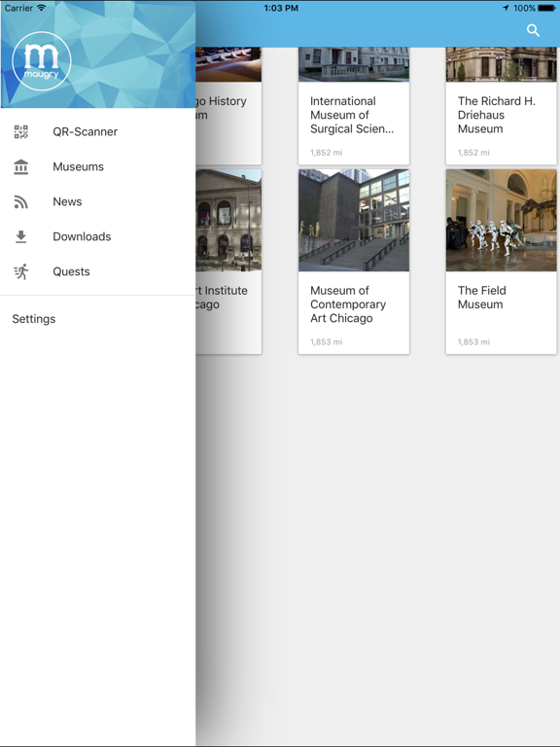The width and height of the screenshot is (560, 747).
Task: Tap the Wi-Fi icon in status bar
Action: pos(42,8)
